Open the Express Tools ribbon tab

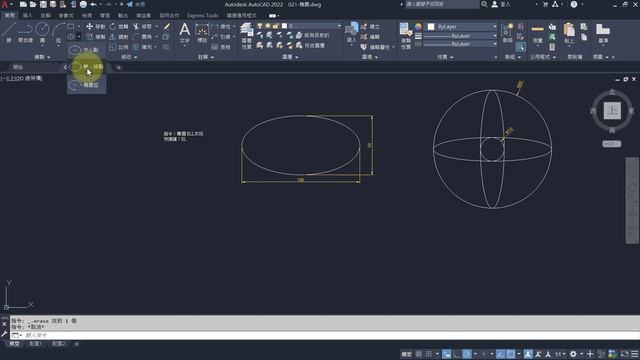coord(202,16)
